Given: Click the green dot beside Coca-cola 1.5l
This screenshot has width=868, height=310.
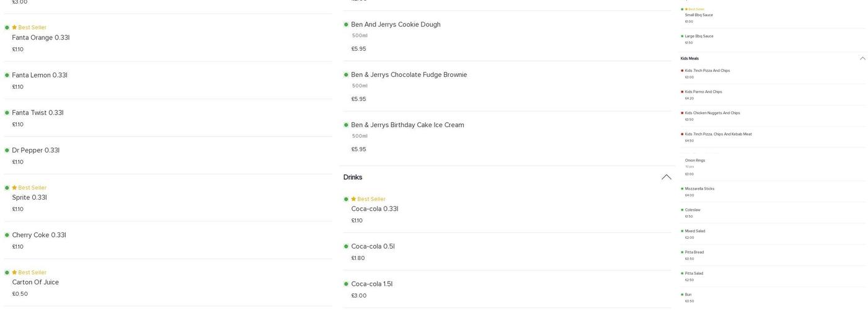Looking at the screenshot, I should click(346, 284).
